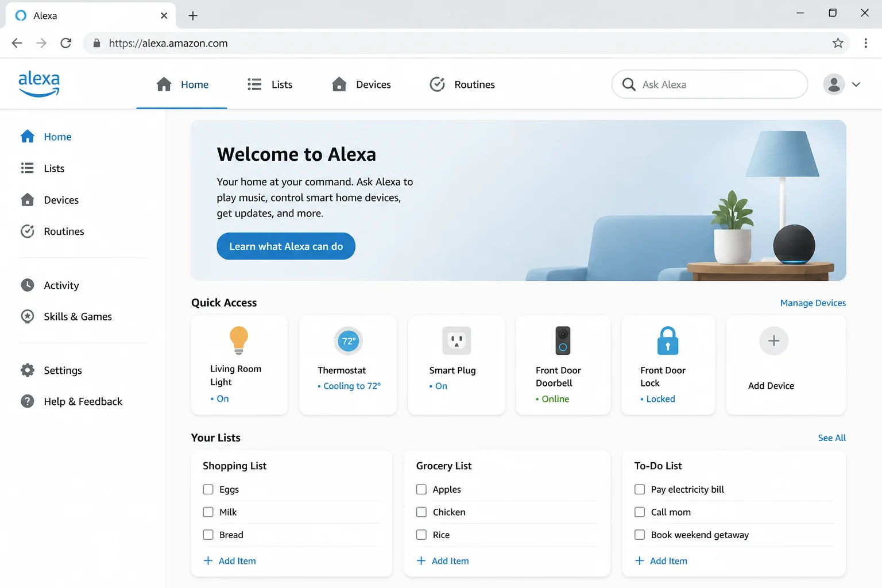
Task: Click the Routines icon in sidebar
Action: 28,231
